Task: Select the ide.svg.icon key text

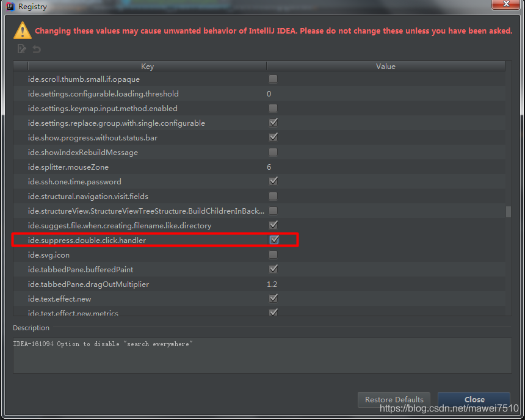Action: [49, 255]
